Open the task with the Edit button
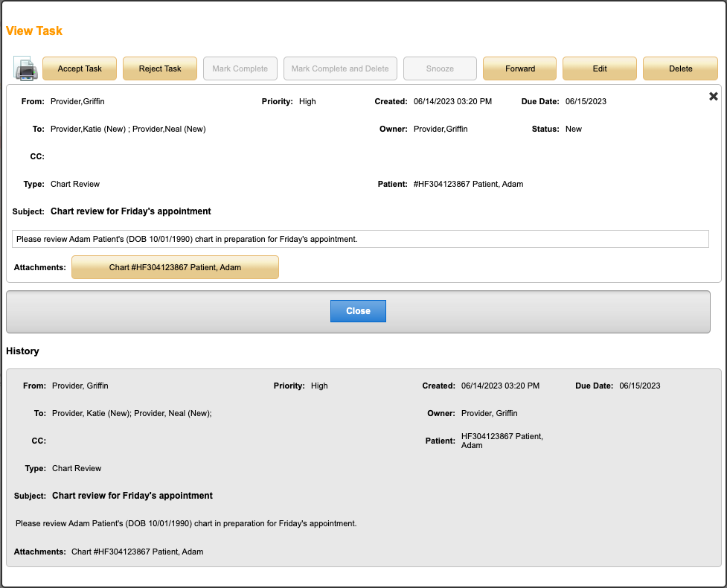Viewport: 727px width, 588px height. tap(600, 68)
